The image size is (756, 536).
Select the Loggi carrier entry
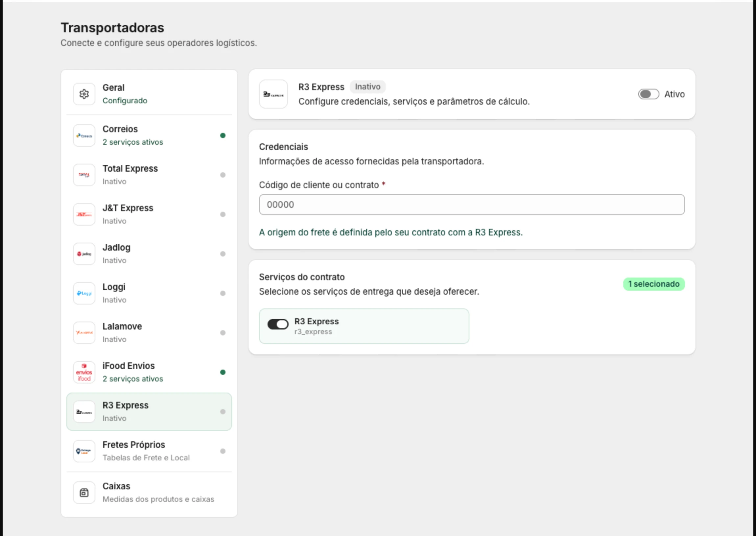click(x=149, y=293)
